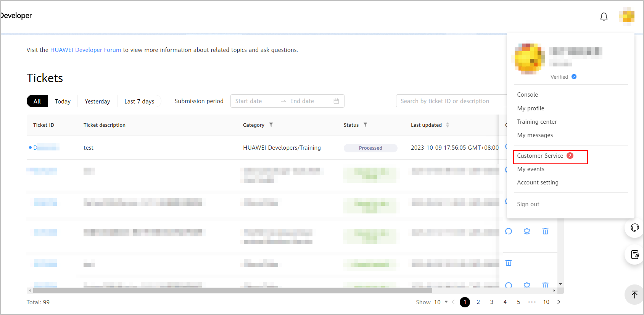Screen dimensions: 644x315
Task: Click the table's horizontal scrollbar
Action: [x=229, y=291]
